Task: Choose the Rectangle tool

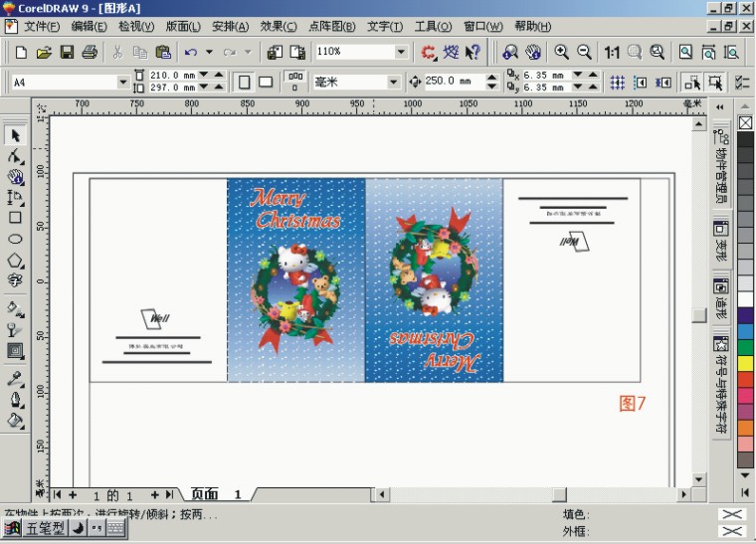Action: coord(15,218)
